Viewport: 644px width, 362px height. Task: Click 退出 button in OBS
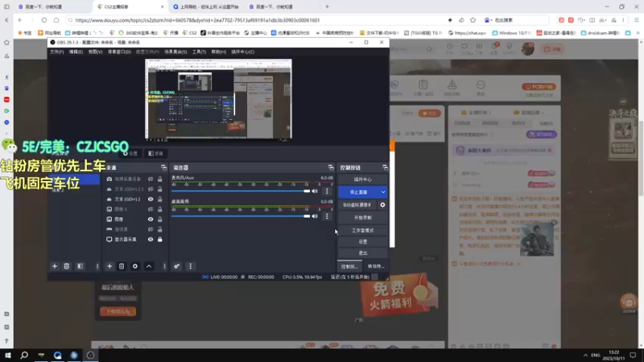coord(363,253)
